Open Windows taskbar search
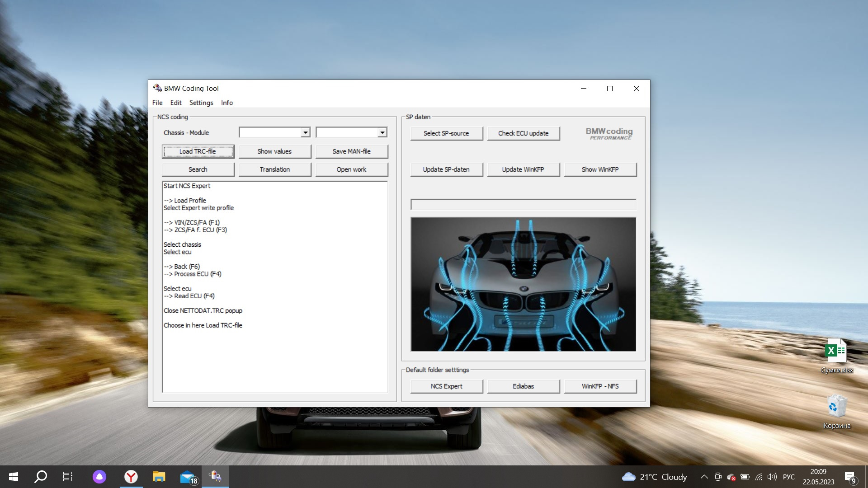Screen dimensions: 868x488 point(41,477)
